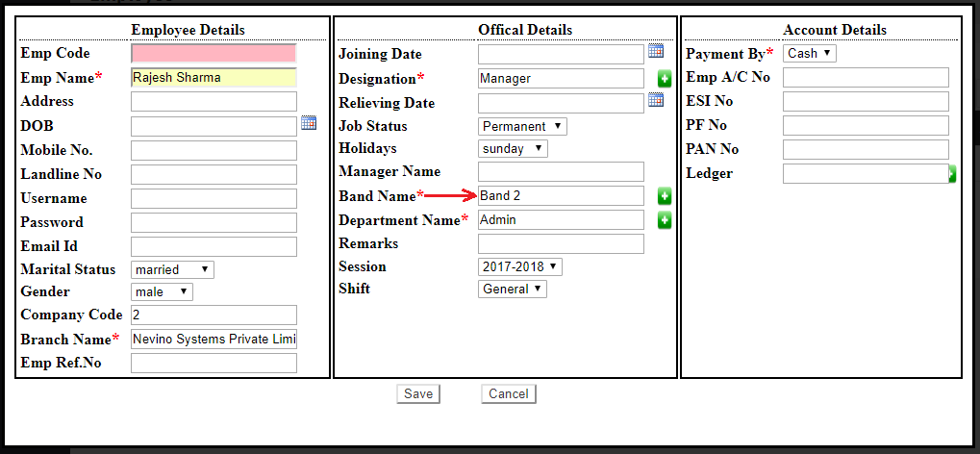Screen dimensions: 980x454
Task: Click the green arrow beside Ledger field
Action: [952, 174]
